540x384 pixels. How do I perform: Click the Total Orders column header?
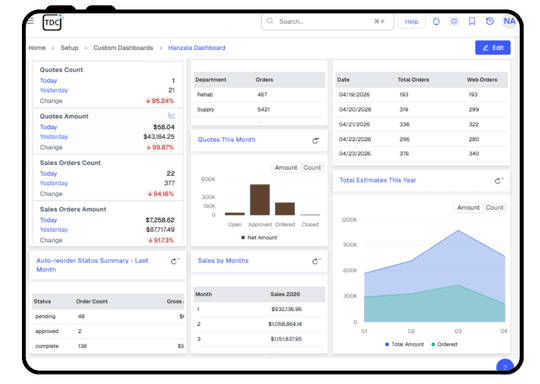click(413, 80)
